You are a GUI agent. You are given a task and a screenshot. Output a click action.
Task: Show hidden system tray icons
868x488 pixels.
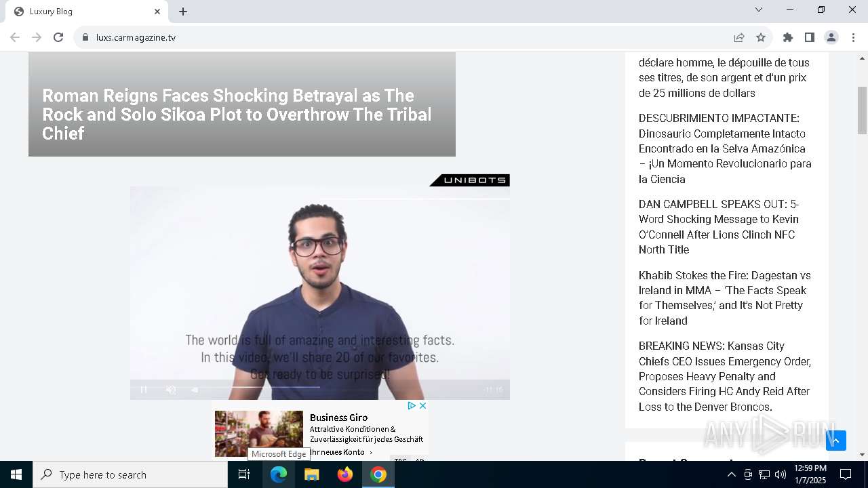(x=731, y=474)
